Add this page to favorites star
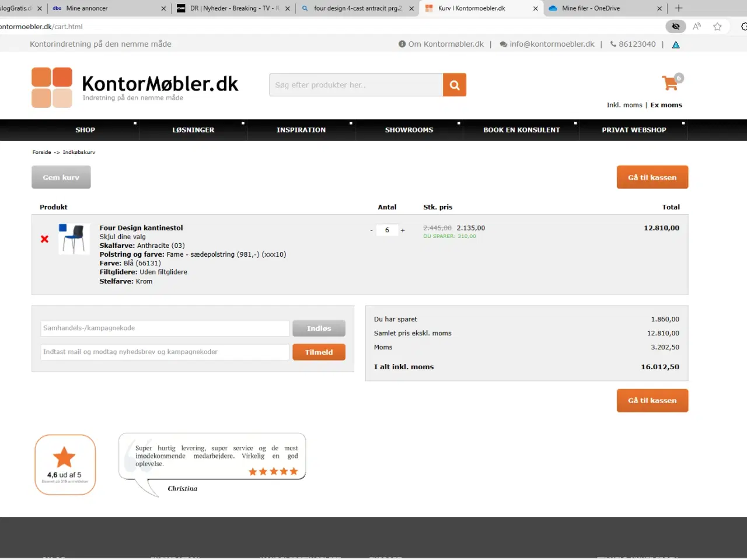This screenshot has width=747, height=560. click(x=717, y=26)
